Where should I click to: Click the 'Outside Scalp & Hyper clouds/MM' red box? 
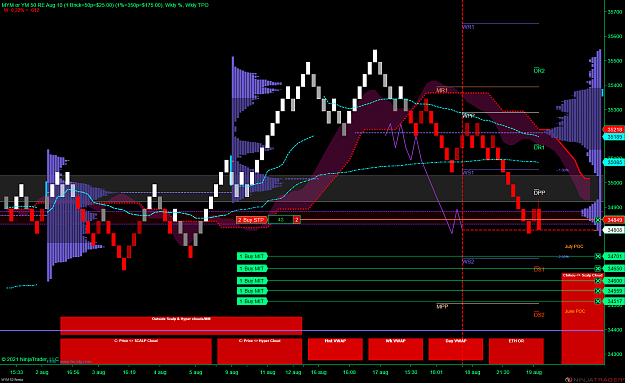pyautogui.click(x=181, y=326)
